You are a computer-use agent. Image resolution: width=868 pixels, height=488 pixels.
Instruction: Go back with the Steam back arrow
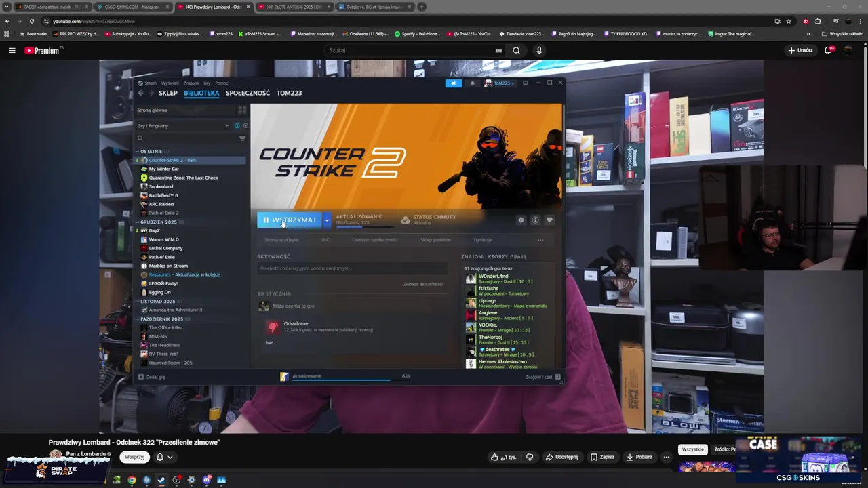(x=141, y=93)
